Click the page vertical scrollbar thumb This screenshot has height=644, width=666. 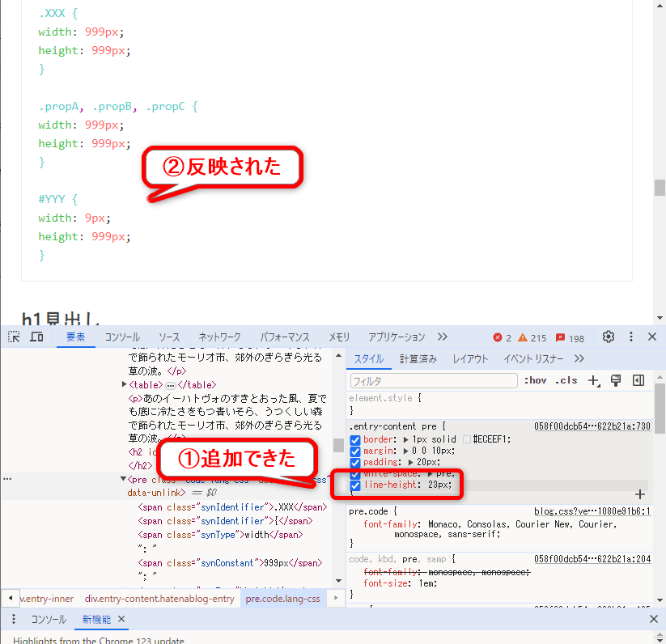[660, 188]
